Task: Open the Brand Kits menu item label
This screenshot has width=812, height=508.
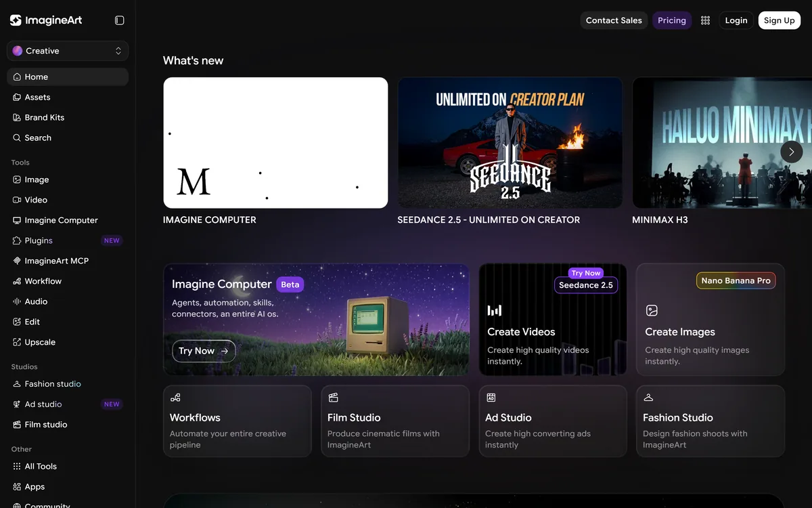Action: [45, 117]
